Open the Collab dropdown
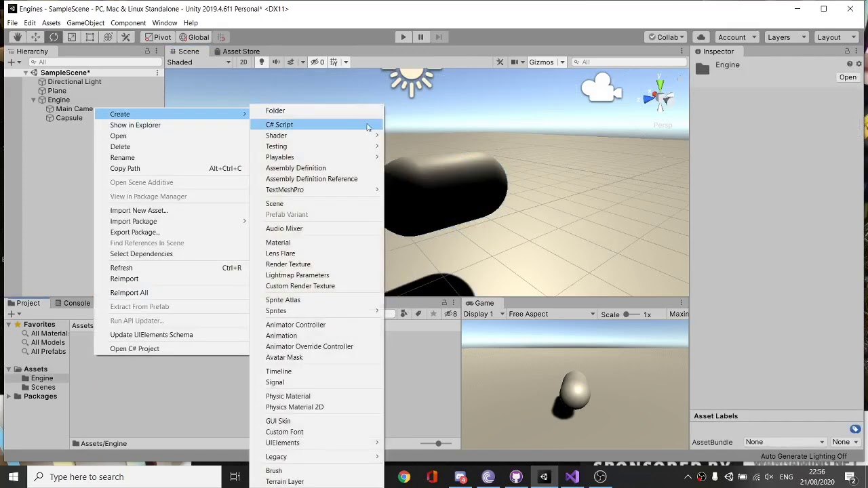Image resolution: width=868 pixels, height=488 pixels. tap(665, 37)
